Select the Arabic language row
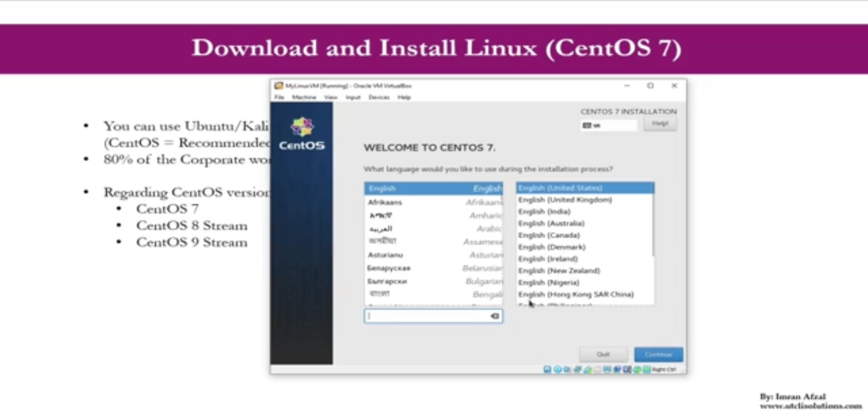 [434, 228]
